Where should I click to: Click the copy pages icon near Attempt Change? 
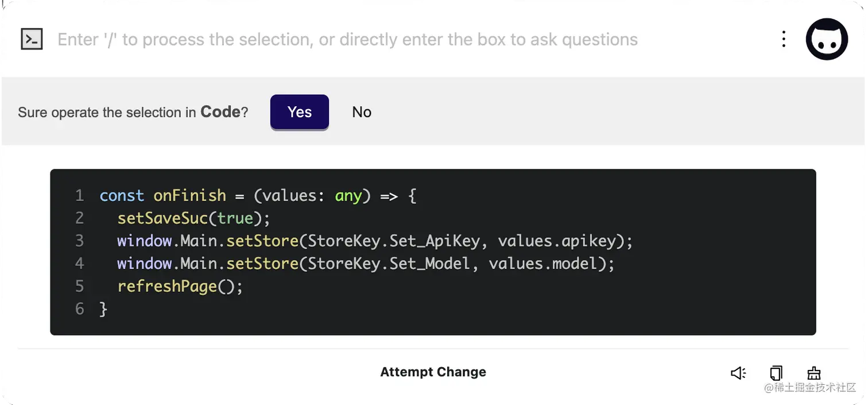click(x=776, y=373)
